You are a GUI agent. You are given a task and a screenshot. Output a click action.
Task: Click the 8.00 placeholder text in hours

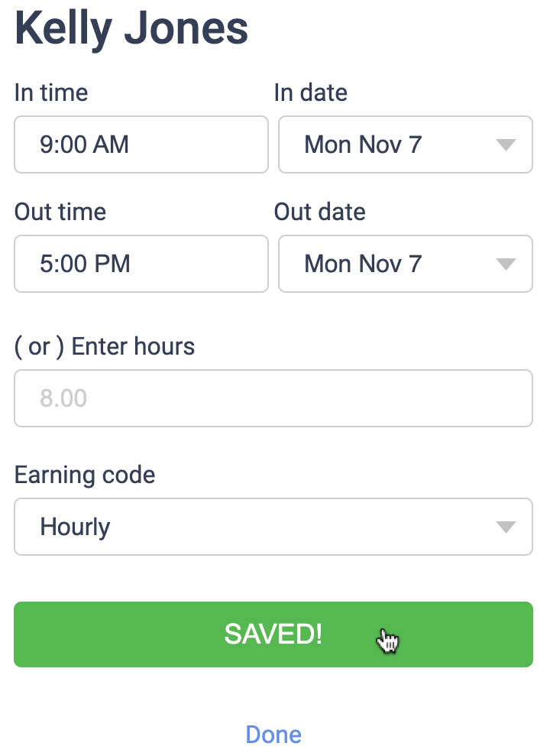coord(63,398)
